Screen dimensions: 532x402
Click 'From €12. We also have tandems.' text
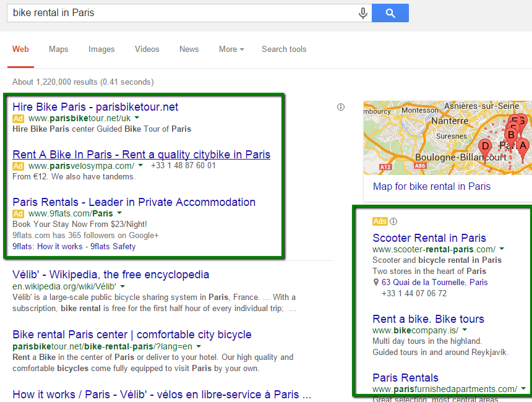[x=74, y=177]
